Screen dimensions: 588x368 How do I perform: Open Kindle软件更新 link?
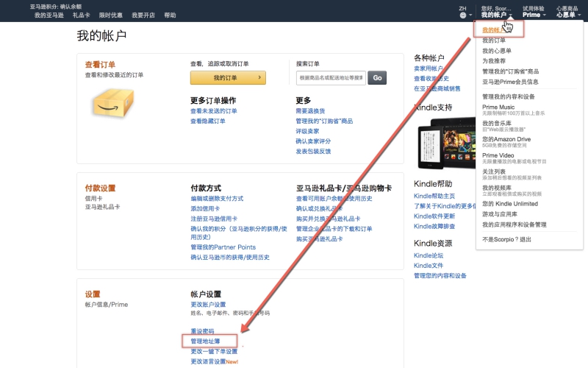coord(434,216)
